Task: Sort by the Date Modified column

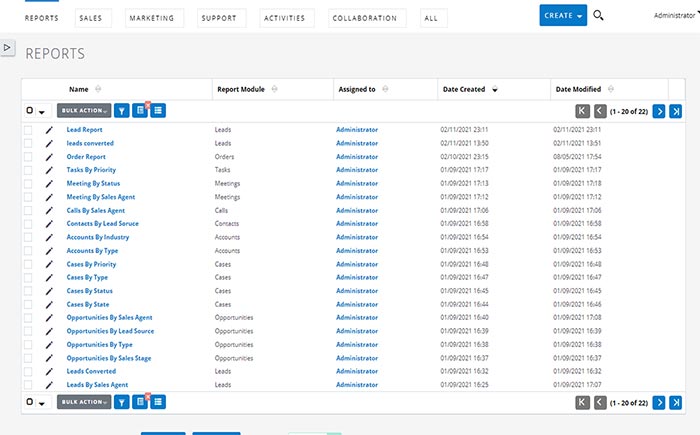Action: click(x=578, y=89)
